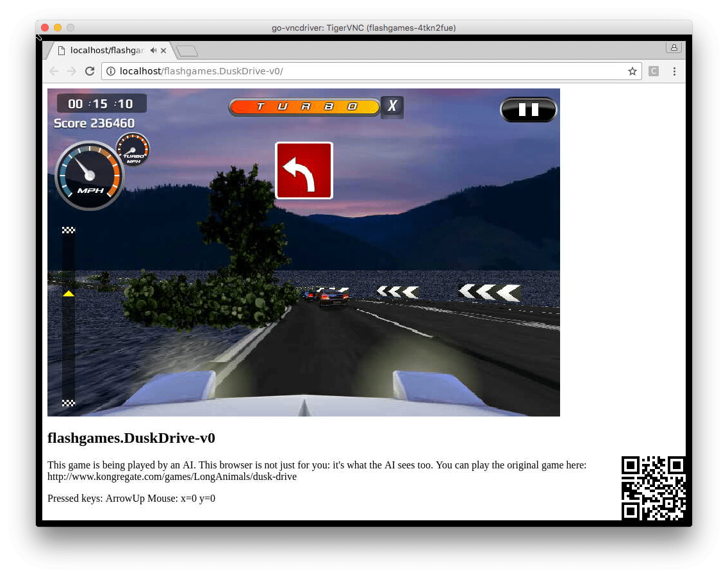Screen dimensions: 728x578
Task: Click the small Turbo MPH gauge
Action: pos(133,149)
